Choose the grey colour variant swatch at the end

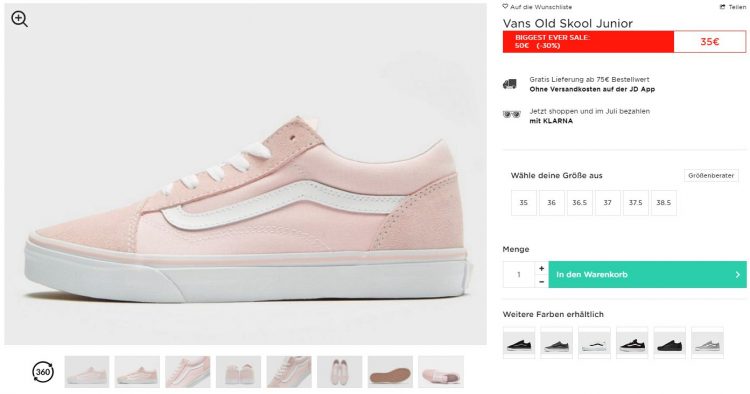pyautogui.click(x=707, y=343)
